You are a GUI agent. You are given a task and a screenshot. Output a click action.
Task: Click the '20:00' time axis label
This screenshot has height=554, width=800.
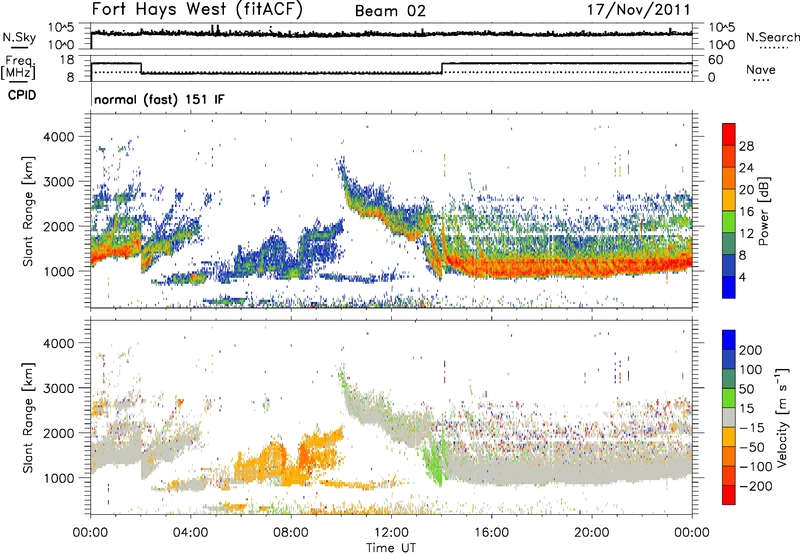tap(591, 533)
